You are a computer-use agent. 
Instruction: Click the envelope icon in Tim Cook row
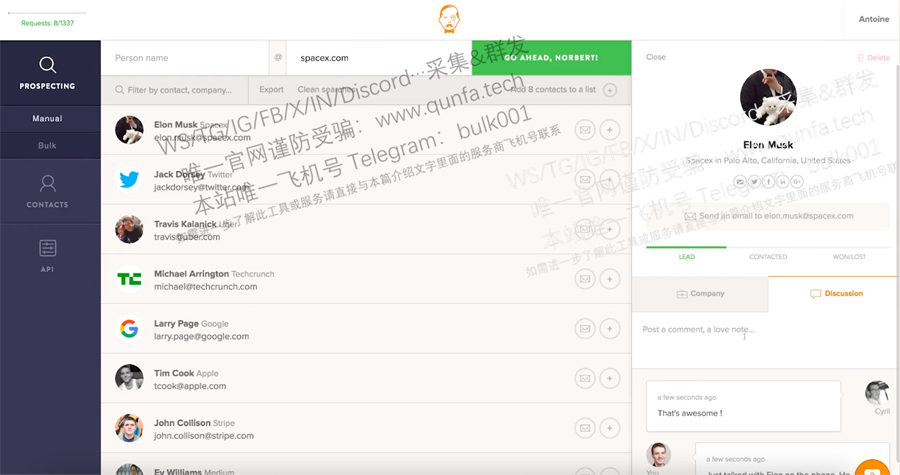585,378
